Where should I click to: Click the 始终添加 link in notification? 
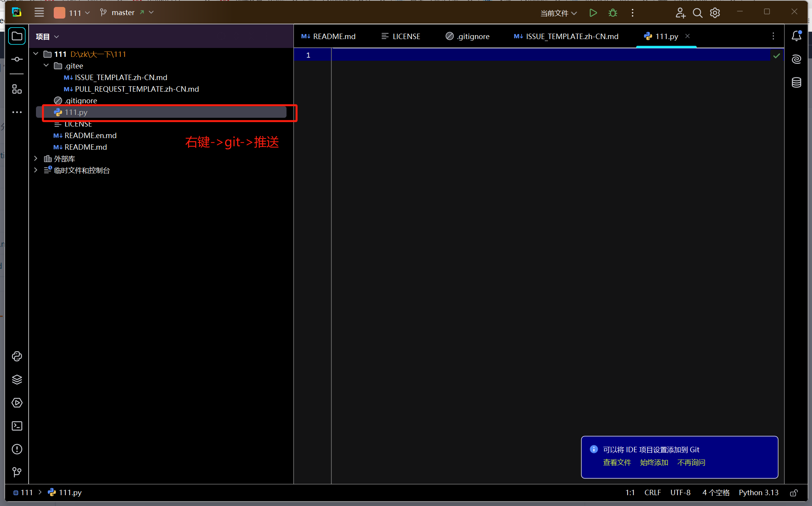click(x=654, y=463)
